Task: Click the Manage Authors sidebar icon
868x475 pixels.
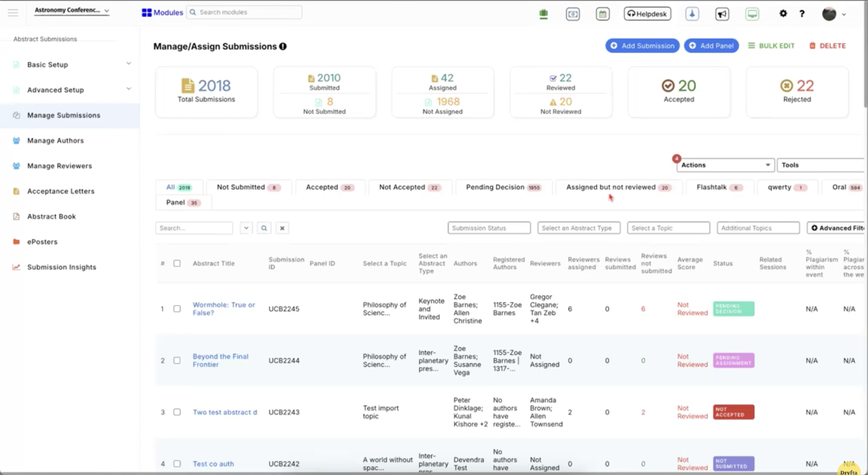Action: click(16, 140)
